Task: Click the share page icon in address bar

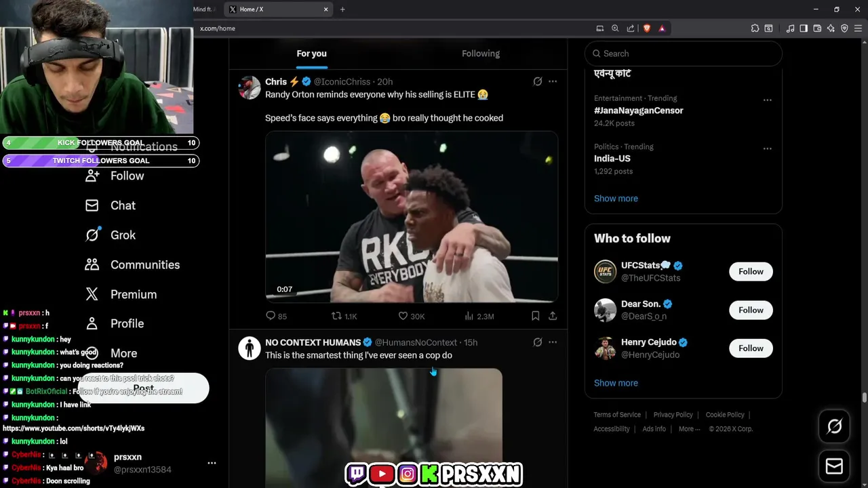Action: tap(631, 28)
